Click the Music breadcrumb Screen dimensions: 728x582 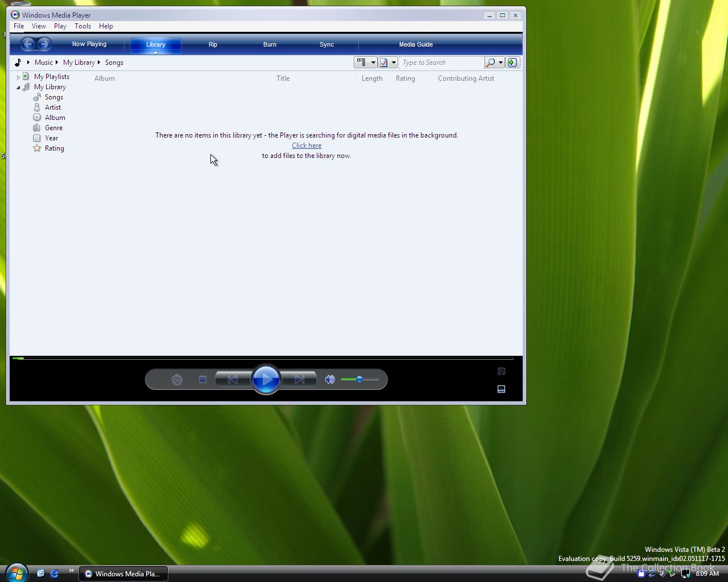[44, 63]
